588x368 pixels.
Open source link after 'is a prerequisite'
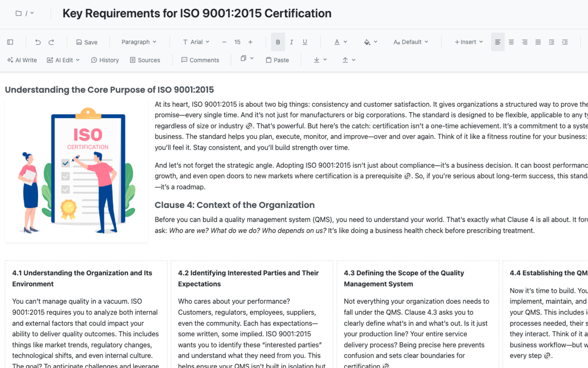click(x=407, y=176)
